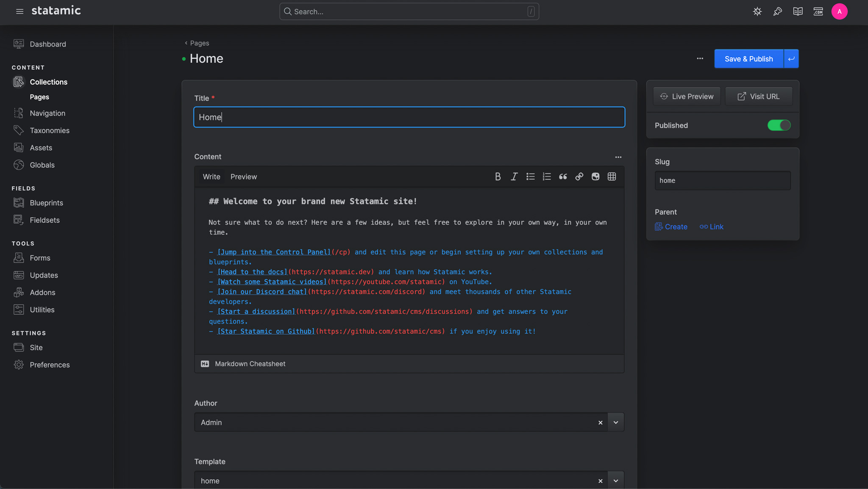
Task: Apply bold formatting in the content editor
Action: 498,177
